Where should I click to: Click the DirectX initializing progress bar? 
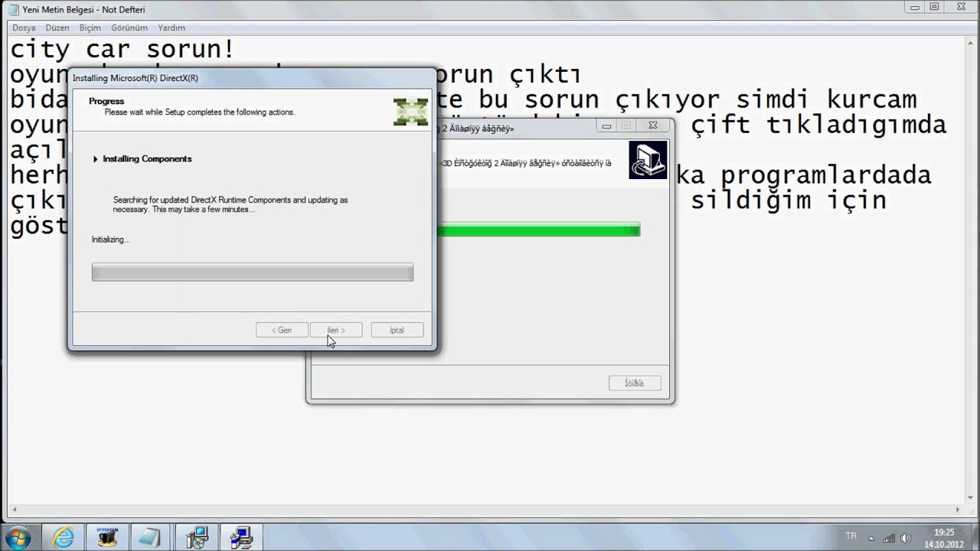pos(253,272)
